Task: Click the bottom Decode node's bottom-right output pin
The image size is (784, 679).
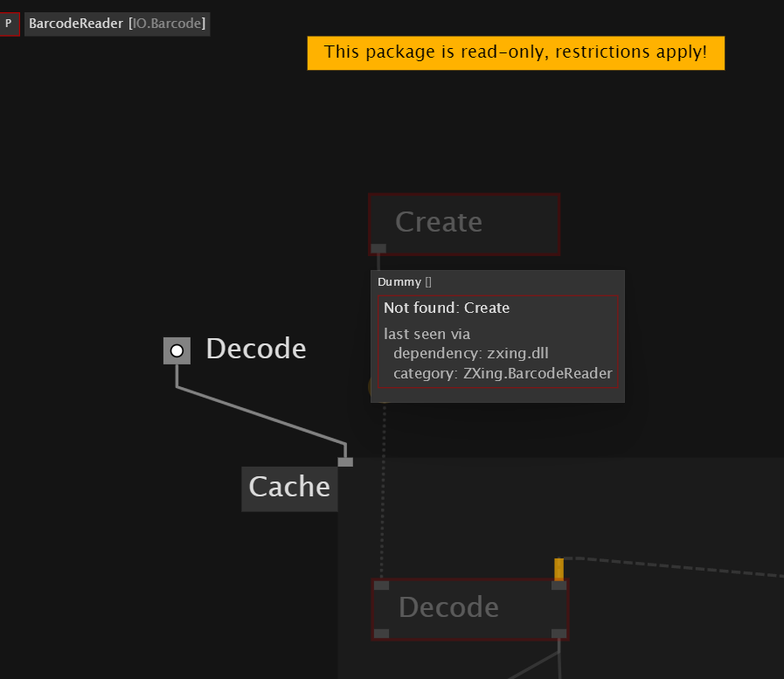Action: point(559,634)
